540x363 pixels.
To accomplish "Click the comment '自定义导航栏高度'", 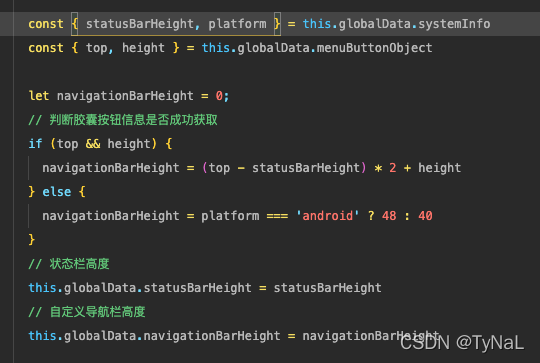I will click(x=97, y=312).
